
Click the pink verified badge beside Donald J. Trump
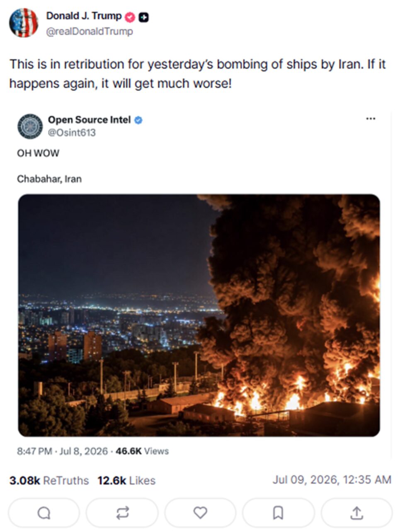coord(130,17)
